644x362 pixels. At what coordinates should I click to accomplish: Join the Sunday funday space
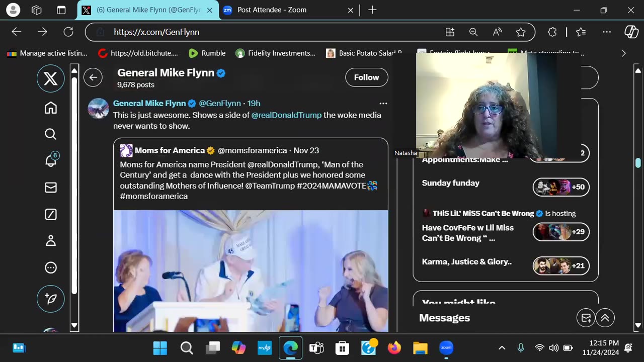coord(451,183)
